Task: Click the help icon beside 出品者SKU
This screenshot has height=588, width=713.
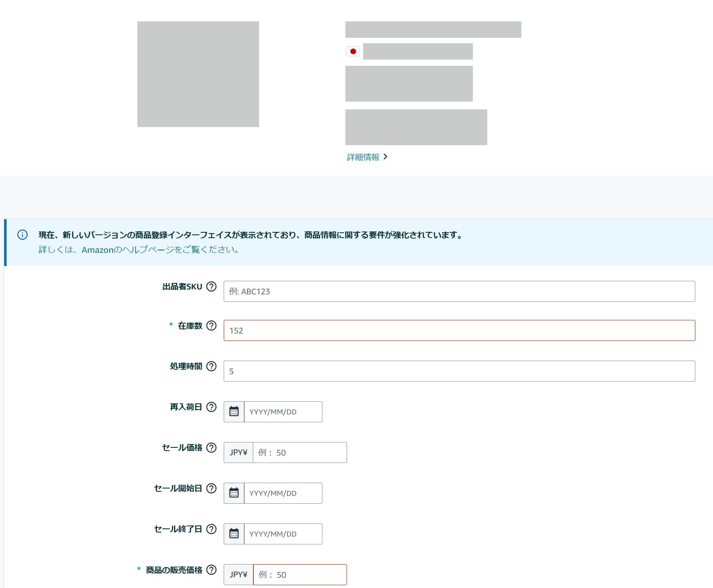Action: pos(212,287)
